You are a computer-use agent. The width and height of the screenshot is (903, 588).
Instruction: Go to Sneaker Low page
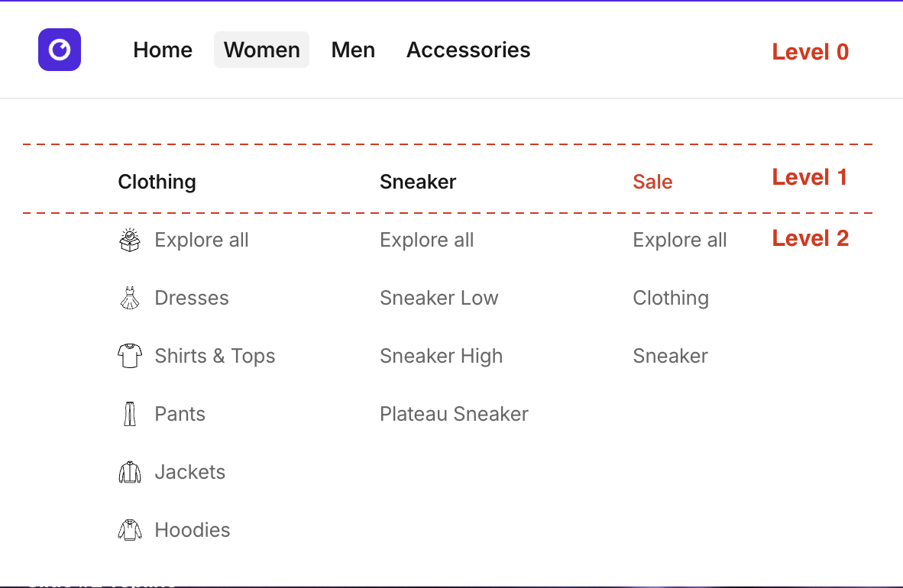439,298
